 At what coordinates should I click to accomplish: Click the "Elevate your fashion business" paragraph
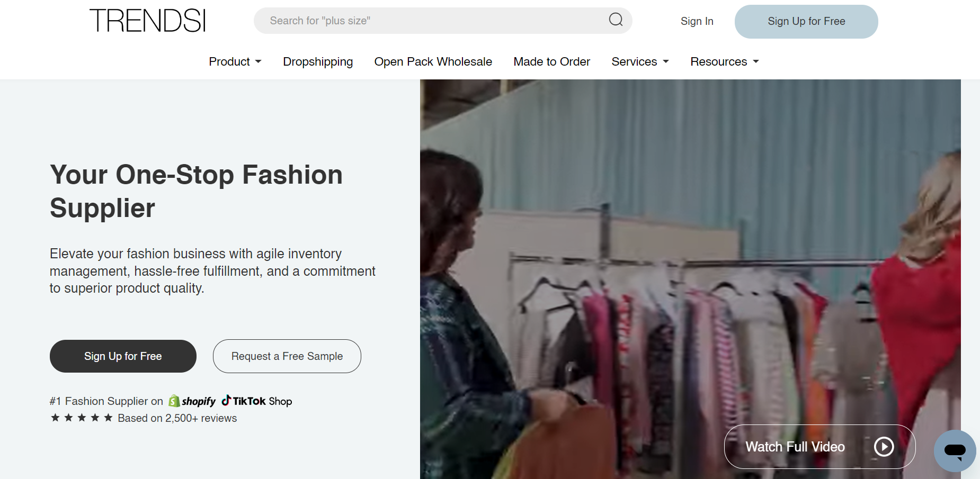212,271
